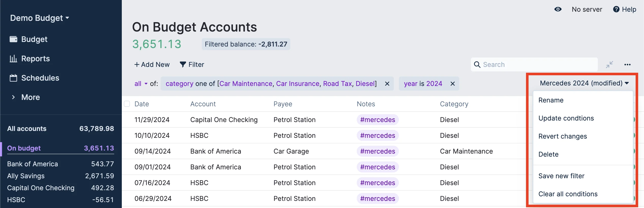Change the 'all' conditions operator dropdown
644x208 pixels.
click(141, 84)
